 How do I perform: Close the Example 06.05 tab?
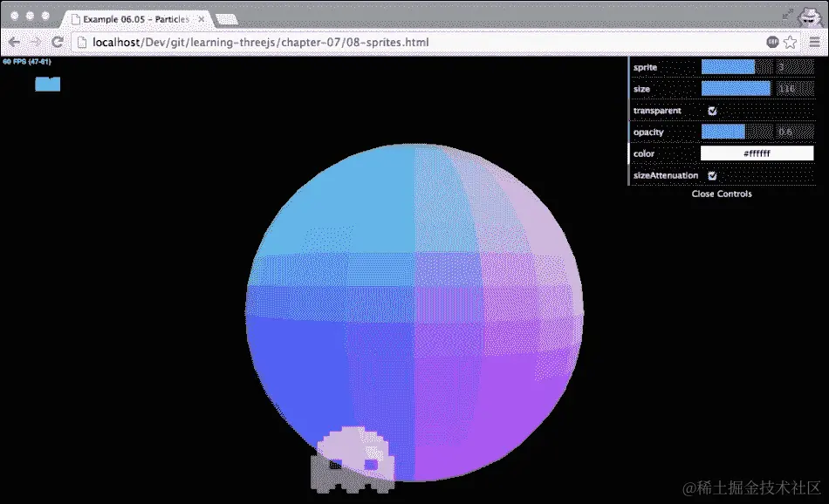pos(202,19)
